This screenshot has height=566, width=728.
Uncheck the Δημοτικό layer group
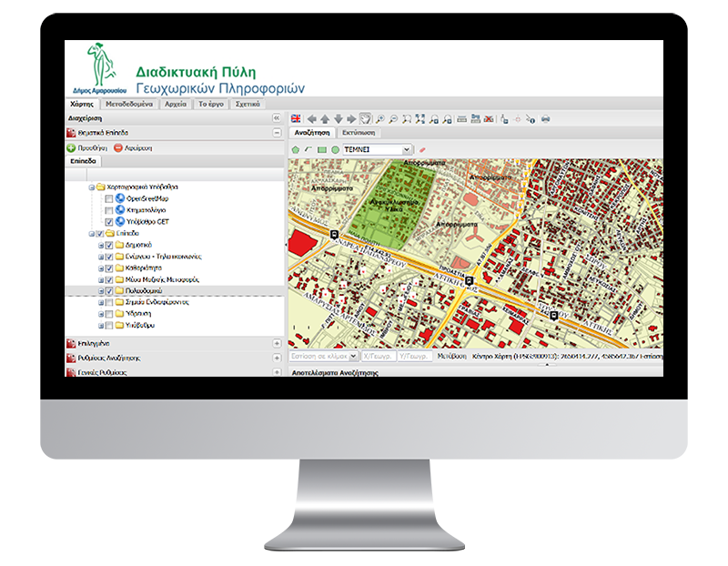point(109,245)
